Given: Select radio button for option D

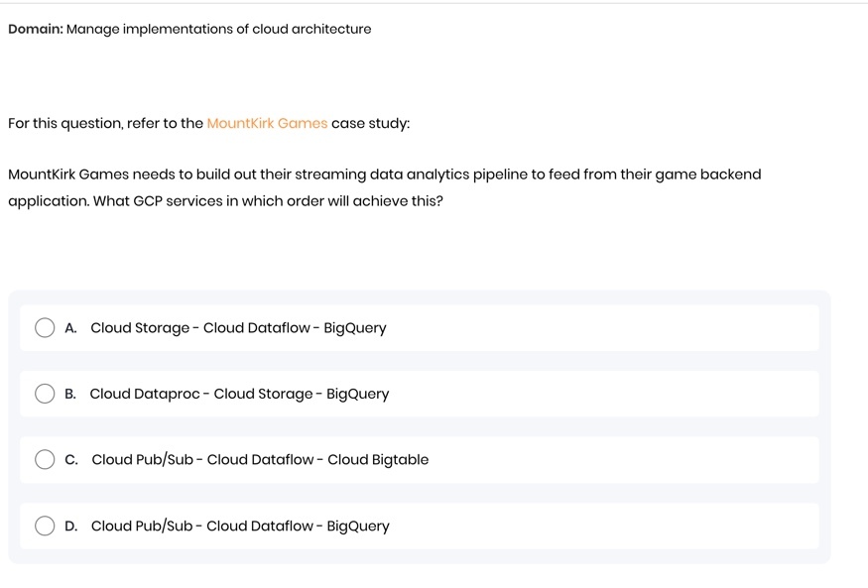Looking at the screenshot, I should [x=45, y=526].
